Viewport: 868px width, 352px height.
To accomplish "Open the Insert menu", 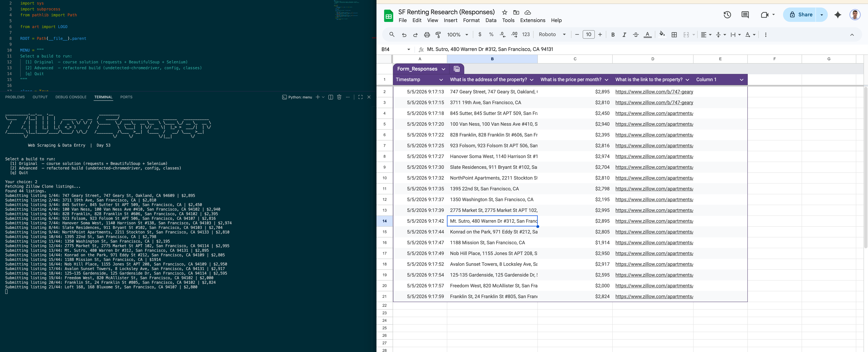I will point(451,21).
